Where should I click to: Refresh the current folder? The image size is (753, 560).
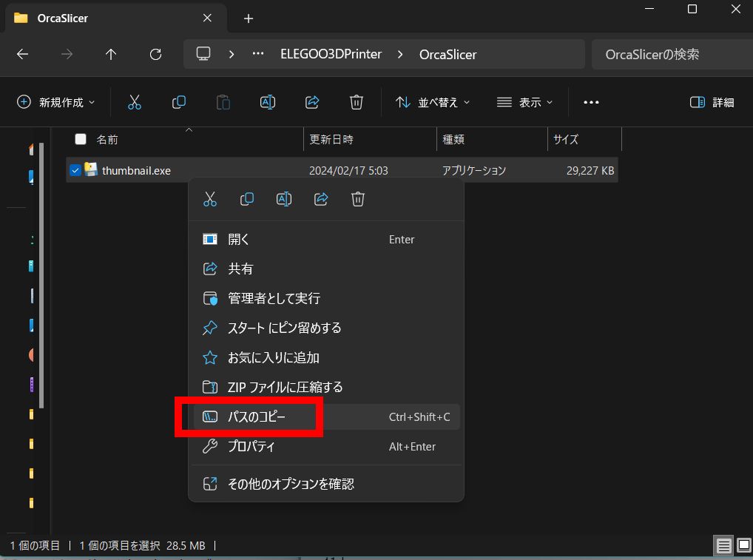pyautogui.click(x=155, y=54)
